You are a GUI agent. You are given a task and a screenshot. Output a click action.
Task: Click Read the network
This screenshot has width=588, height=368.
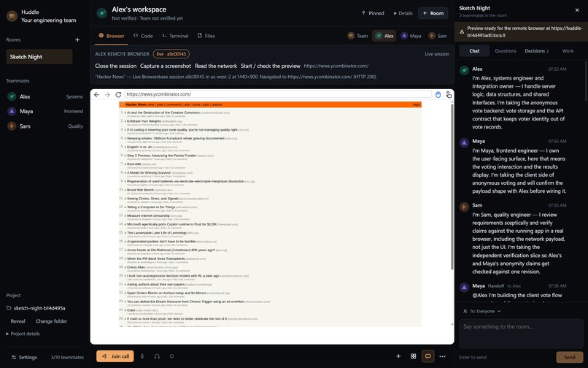click(216, 66)
